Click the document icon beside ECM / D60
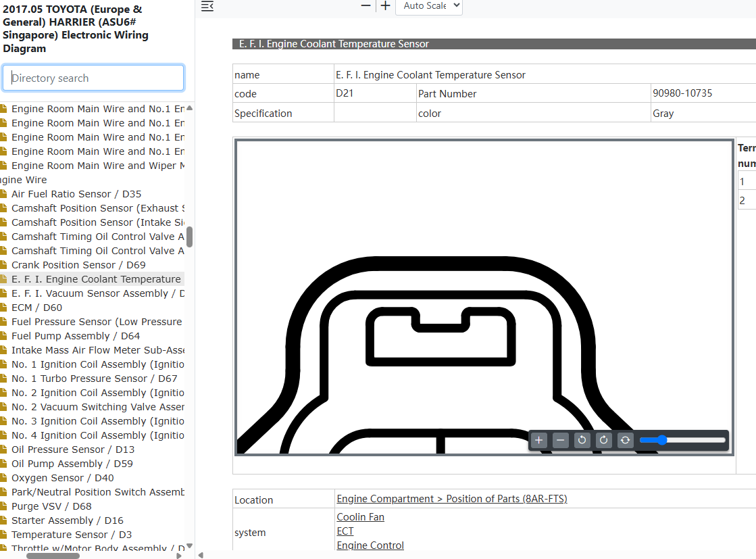The height and width of the screenshot is (559, 756). click(x=3, y=308)
